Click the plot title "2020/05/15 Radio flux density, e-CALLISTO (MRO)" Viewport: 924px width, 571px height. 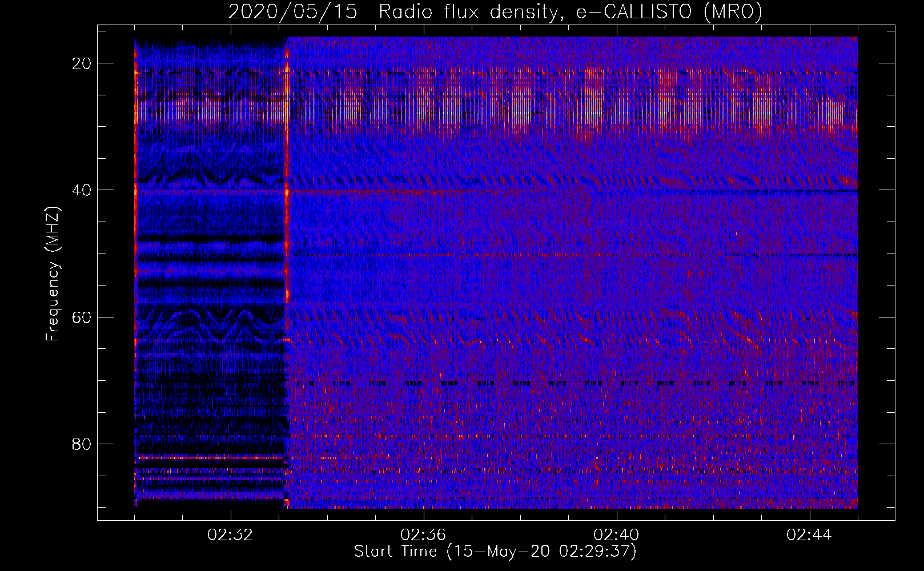(495, 11)
